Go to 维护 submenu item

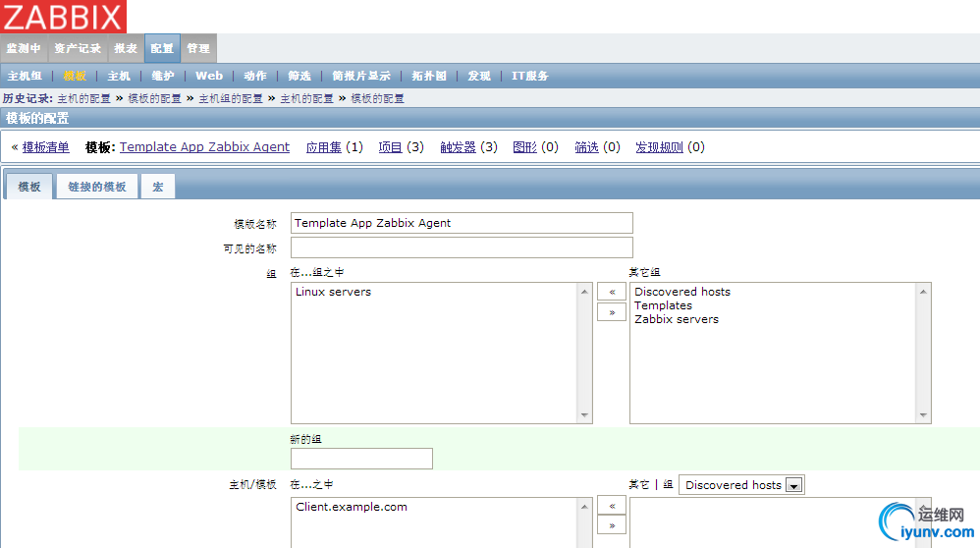click(162, 76)
